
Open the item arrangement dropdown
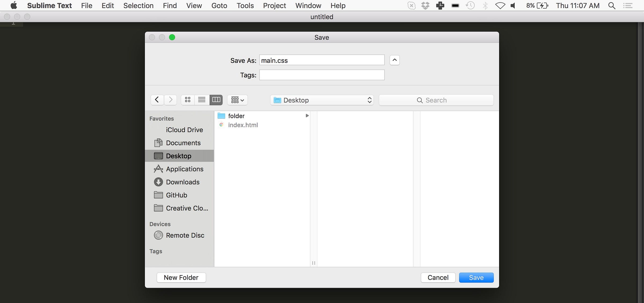(237, 100)
